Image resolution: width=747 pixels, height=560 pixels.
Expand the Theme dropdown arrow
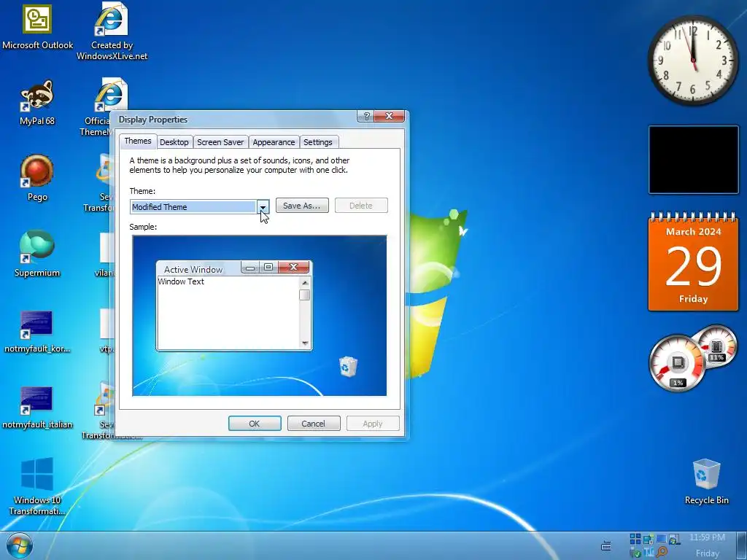(263, 206)
